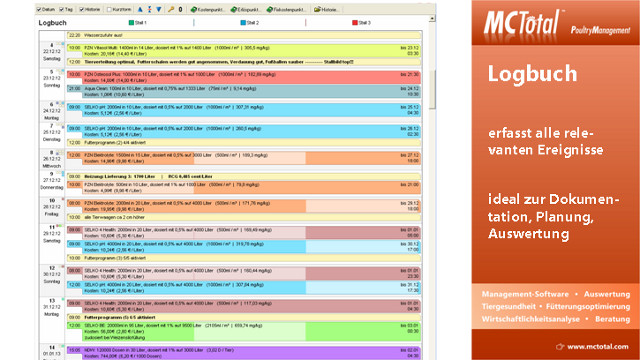The height and width of the screenshot is (360, 640).
Task: Open the Erlöspunkt toolbar button
Action: (x=246, y=9)
